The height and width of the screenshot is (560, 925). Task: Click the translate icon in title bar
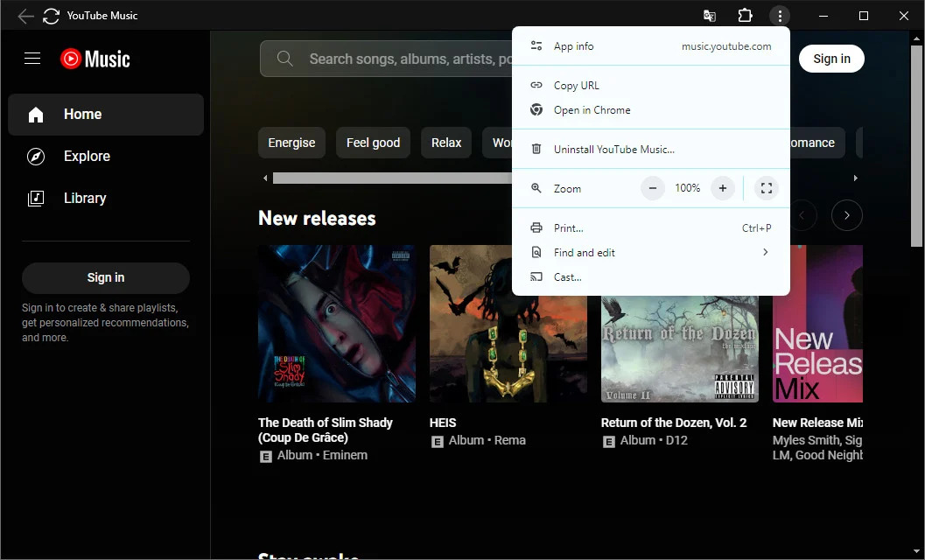tap(710, 16)
